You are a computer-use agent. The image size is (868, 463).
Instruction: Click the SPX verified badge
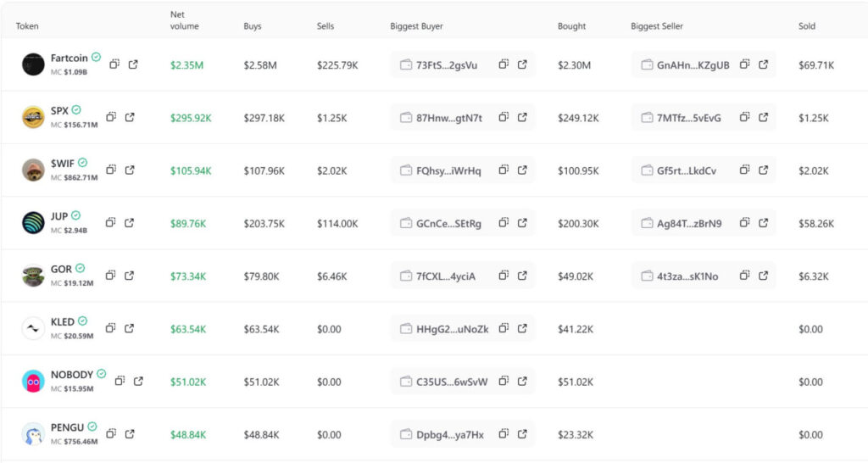tap(76, 110)
